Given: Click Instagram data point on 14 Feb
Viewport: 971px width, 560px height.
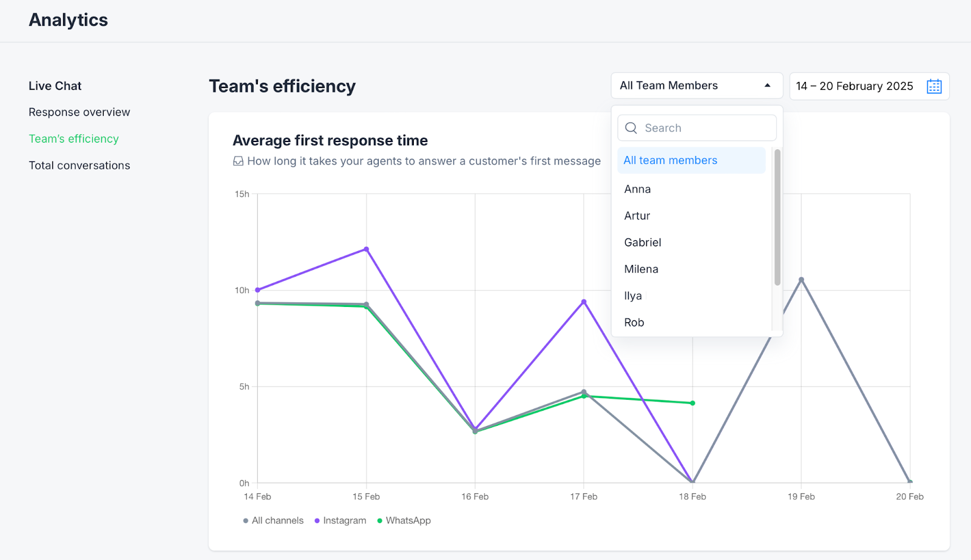Looking at the screenshot, I should pos(258,290).
